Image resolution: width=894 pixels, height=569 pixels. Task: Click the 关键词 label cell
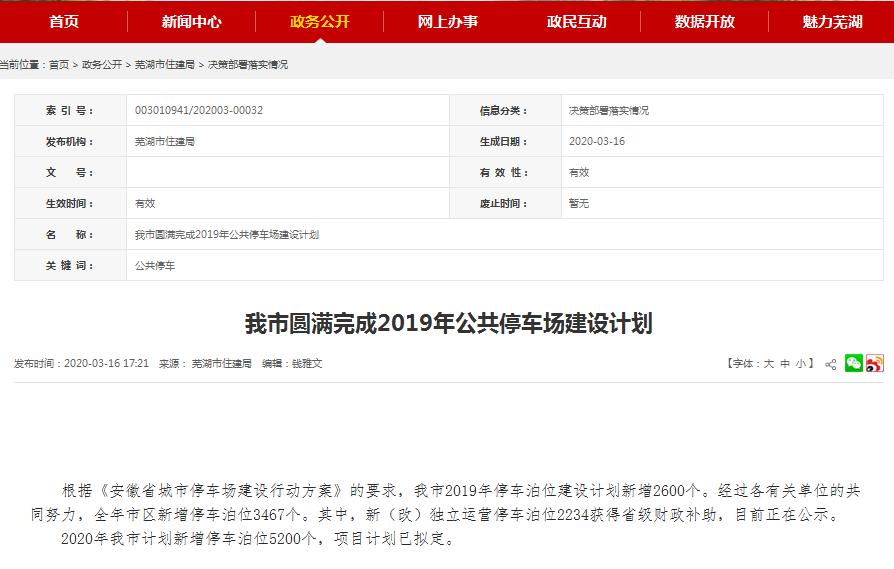pos(70,265)
